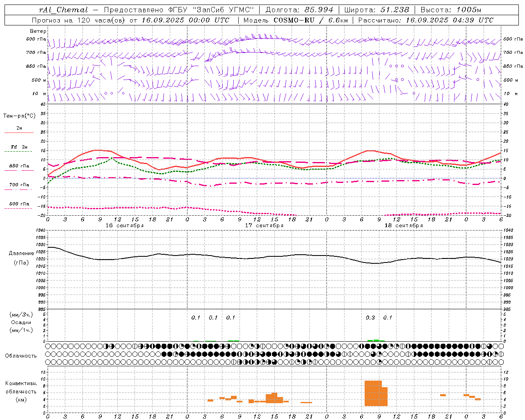This screenshot has height=420, width=525.
Task: Click the 18 сентября date label
Action: click(x=404, y=226)
